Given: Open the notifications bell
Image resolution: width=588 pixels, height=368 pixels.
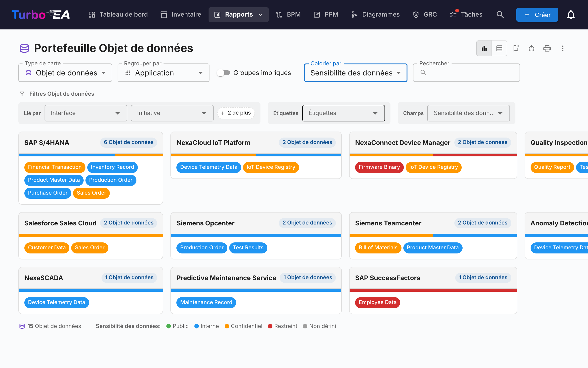Looking at the screenshot, I should click(571, 14).
